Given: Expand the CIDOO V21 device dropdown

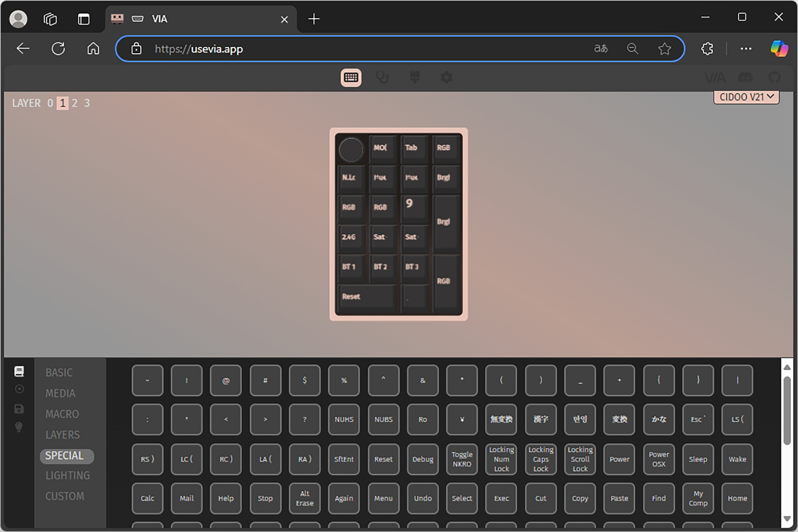Looking at the screenshot, I should pos(746,97).
